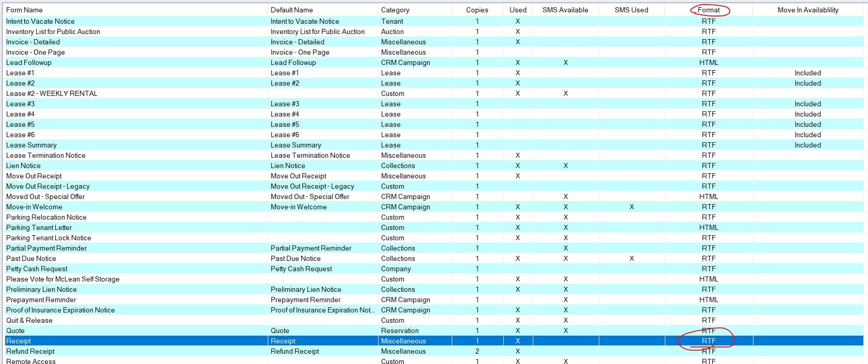Click Included cell in the Lease #4 row
This screenshot has height=364, width=868.
[808, 114]
